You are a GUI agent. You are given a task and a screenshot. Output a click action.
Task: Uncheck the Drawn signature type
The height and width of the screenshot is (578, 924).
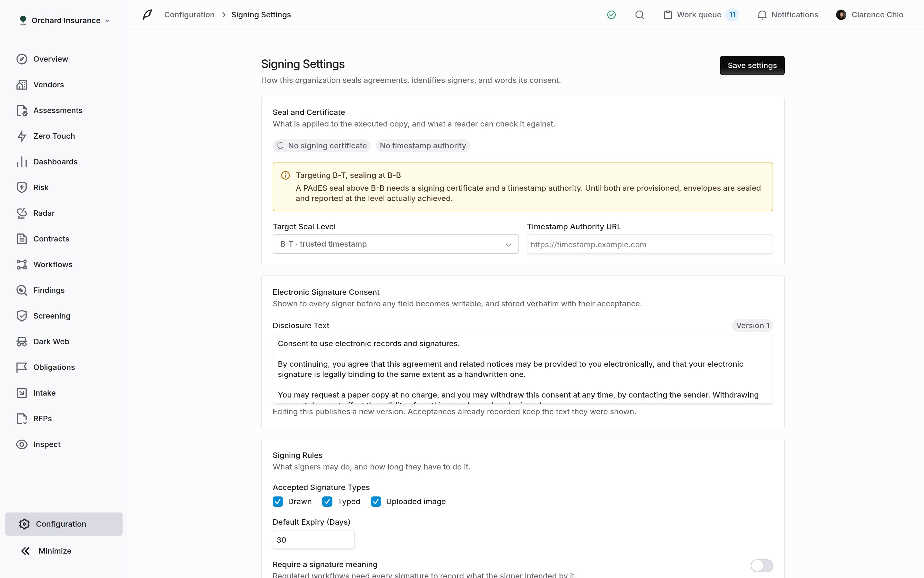tap(278, 502)
